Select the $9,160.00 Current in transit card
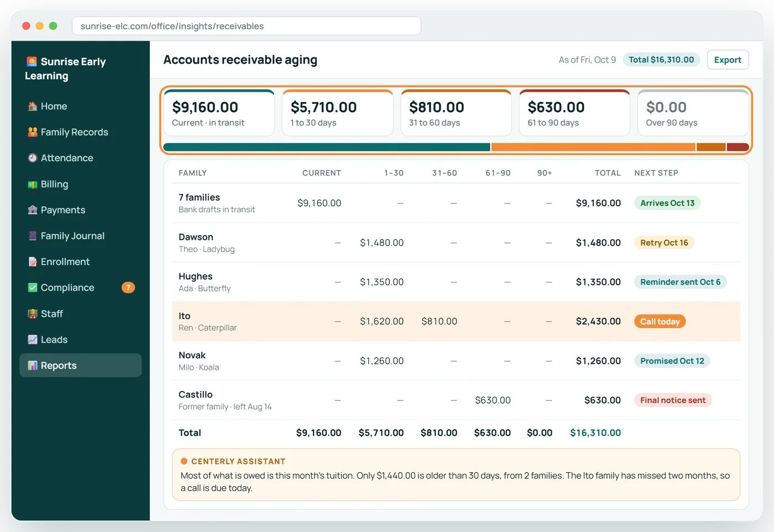This screenshot has width=774, height=532. [x=219, y=113]
